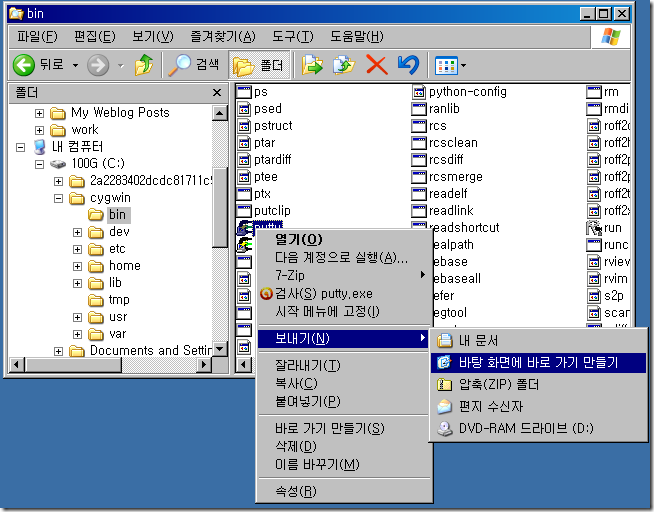
Task: Click folder tree scroll down arrow
Action: tap(219, 349)
